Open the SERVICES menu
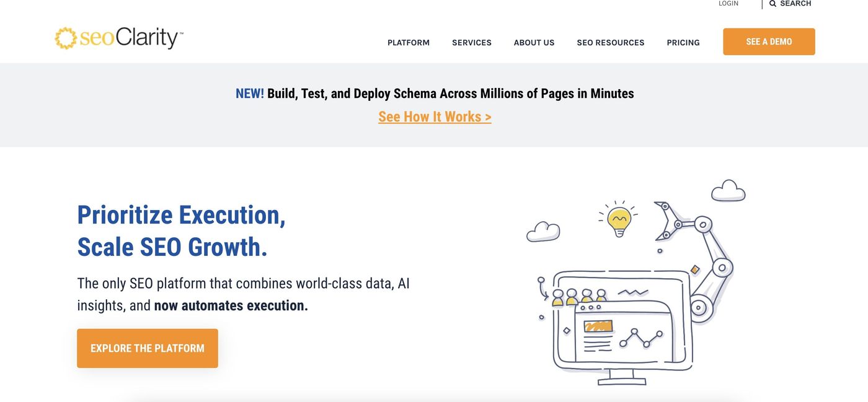This screenshot has width=868, height=402. pos(472,43)
